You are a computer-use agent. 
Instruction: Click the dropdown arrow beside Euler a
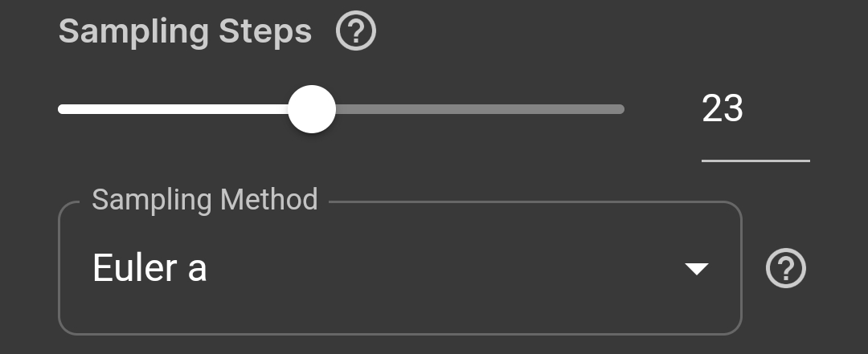click(695, 269)
